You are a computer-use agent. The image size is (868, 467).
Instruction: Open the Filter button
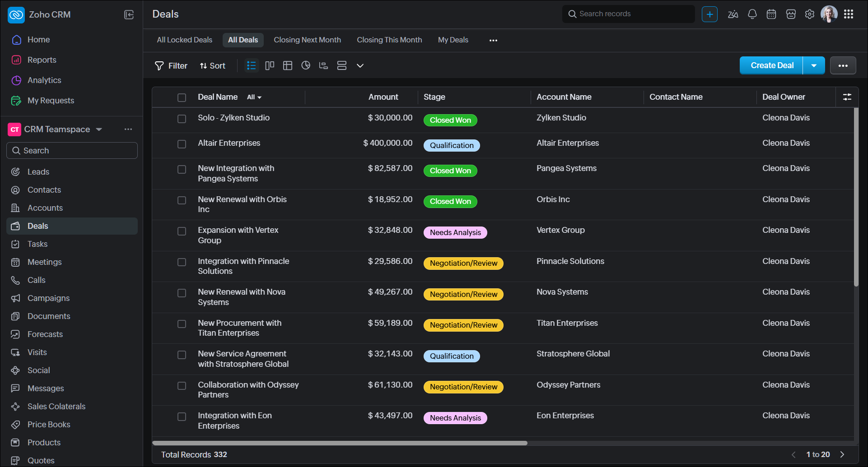[171, 66]
